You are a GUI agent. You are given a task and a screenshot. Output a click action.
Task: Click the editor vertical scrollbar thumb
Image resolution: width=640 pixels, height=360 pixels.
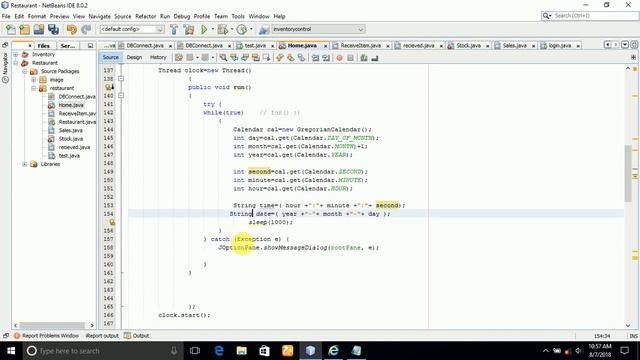[628, 173]
